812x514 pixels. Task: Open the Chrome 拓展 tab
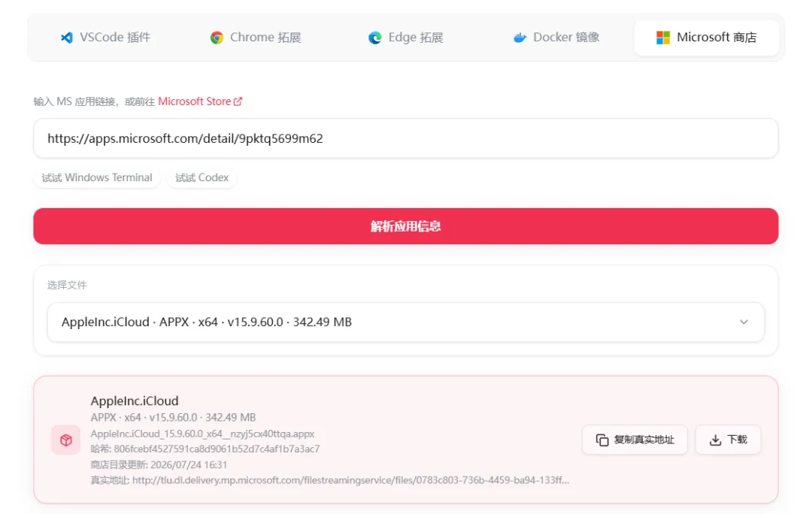coord(256,38)
